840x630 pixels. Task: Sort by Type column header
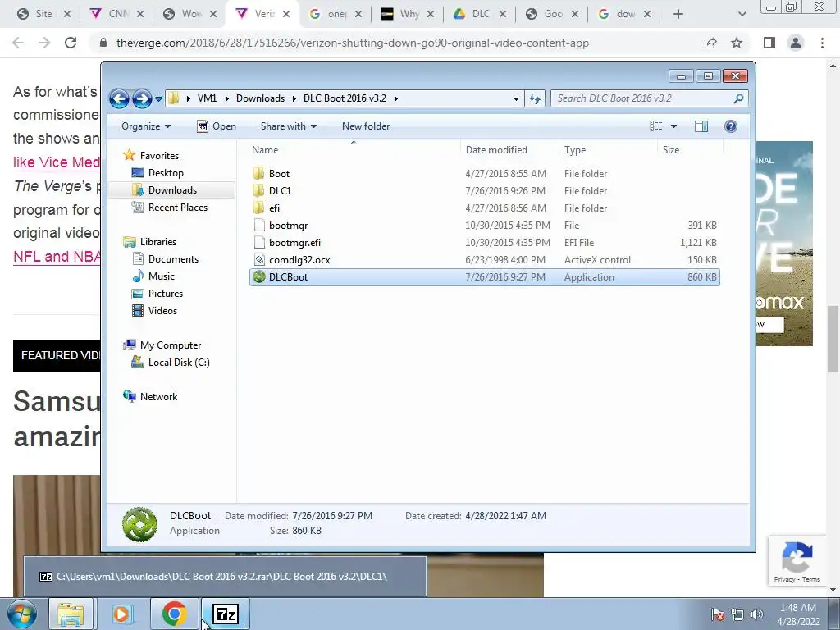point(608,150)
